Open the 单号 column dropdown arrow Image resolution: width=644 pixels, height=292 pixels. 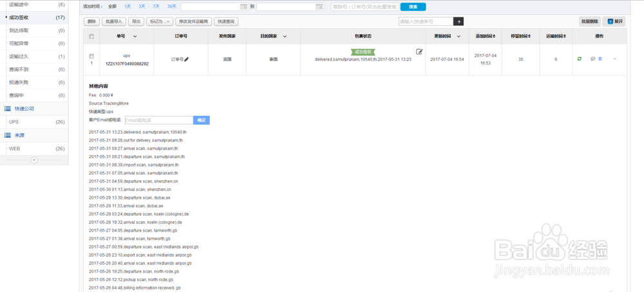[135, 37]
